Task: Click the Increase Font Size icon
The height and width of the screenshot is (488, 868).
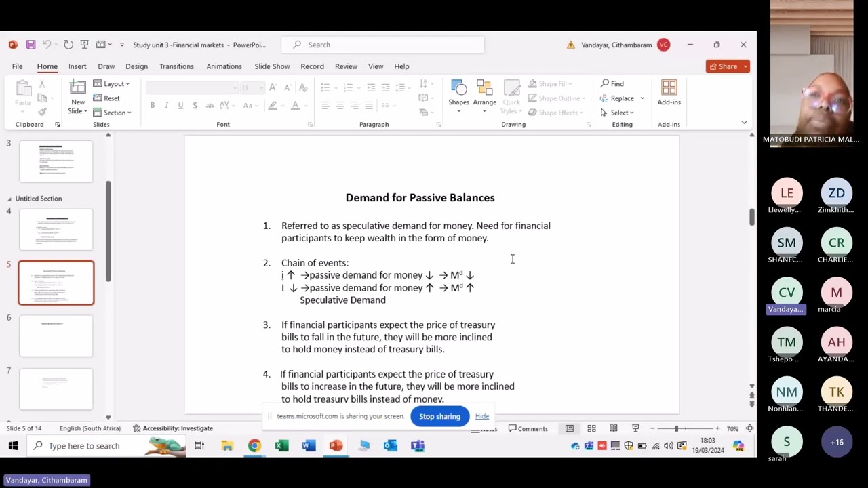Action: click(x=273, y=87)
